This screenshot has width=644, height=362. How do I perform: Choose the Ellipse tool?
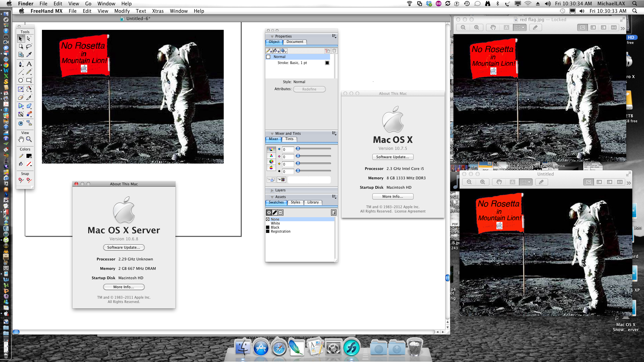21,80
